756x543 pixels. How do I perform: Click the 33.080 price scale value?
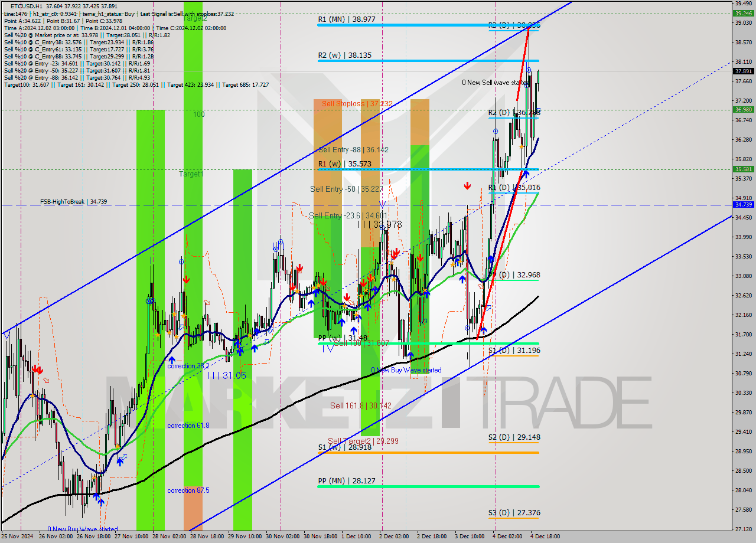click(x=743, y=276)
